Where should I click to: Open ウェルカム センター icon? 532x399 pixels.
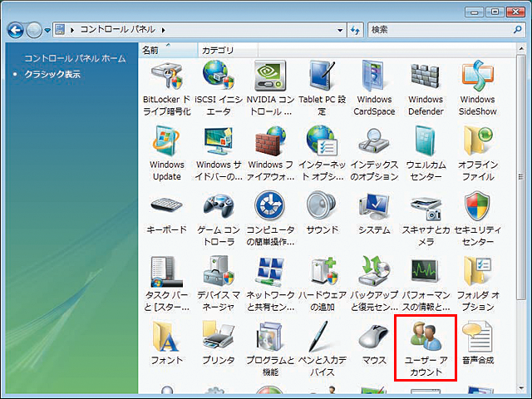tap(426, 153)
